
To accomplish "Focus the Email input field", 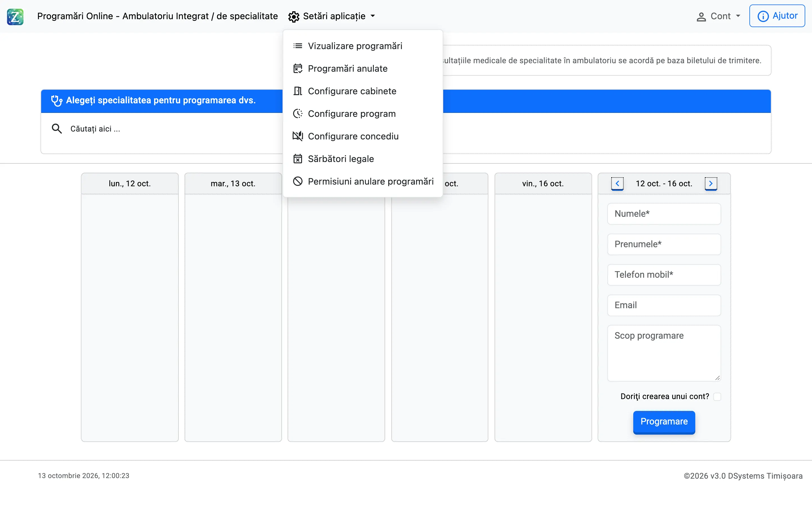I will (664, 305).
